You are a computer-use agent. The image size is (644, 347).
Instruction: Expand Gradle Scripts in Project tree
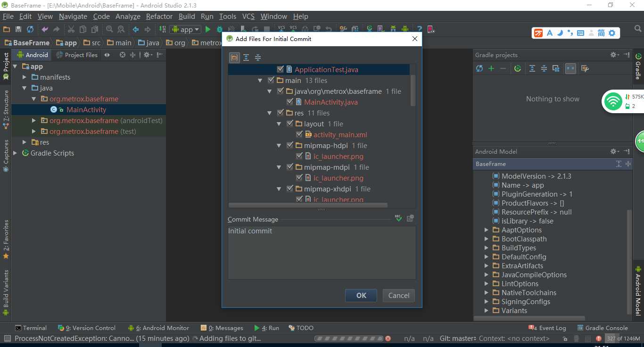pos(15,153)
